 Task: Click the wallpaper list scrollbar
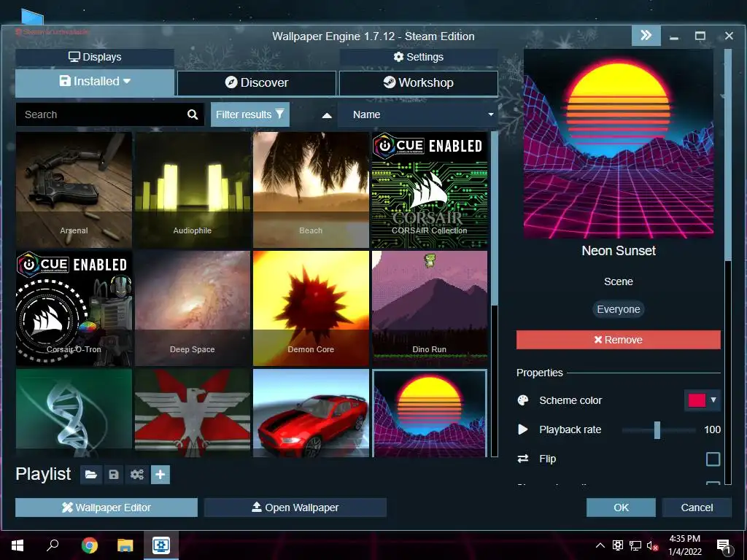494,219
